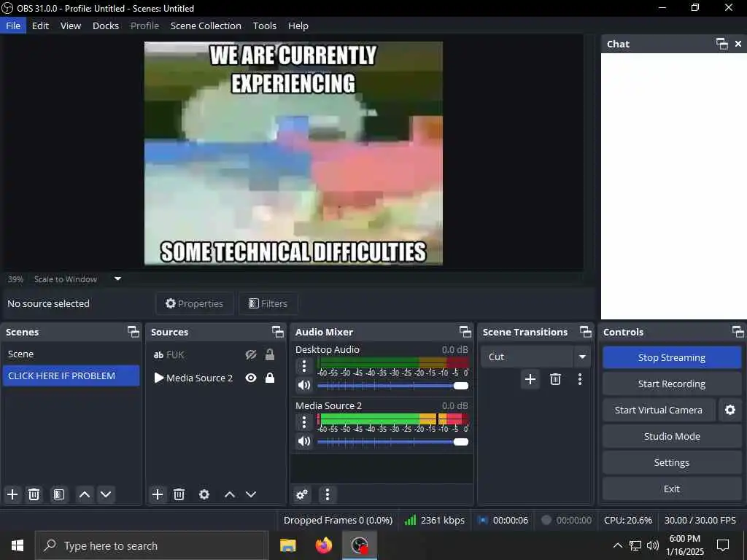Float the Chat dock
The height and width of the screenshot is (560, 747).
click(x=721, y=44)
